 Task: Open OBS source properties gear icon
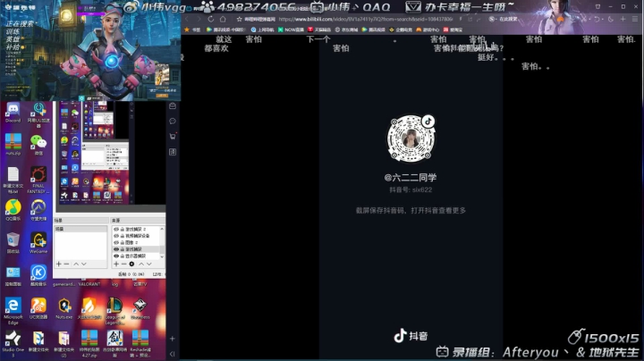[x=131, y=264]
